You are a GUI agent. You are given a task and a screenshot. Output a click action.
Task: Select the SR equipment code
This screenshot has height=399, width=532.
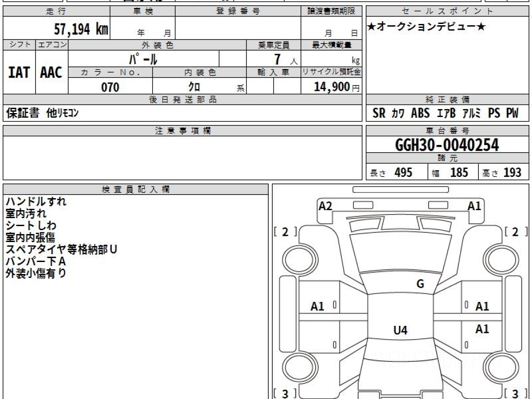tap(379, 113)
